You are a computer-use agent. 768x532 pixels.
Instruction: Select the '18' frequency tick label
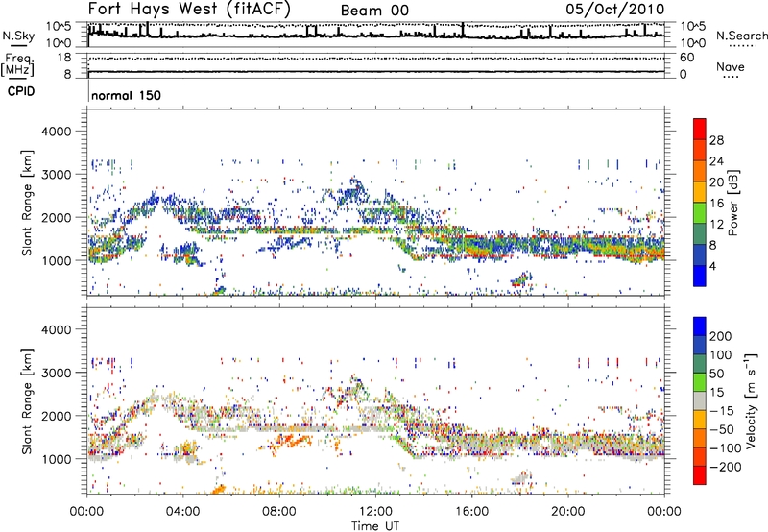[64, 58]
